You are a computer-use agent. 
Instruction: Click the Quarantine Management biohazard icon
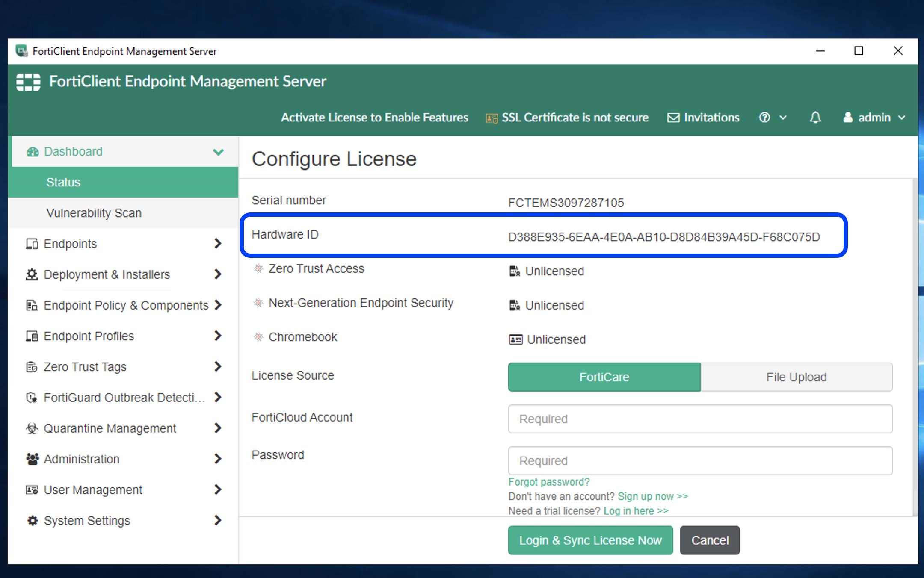point(32,428)
